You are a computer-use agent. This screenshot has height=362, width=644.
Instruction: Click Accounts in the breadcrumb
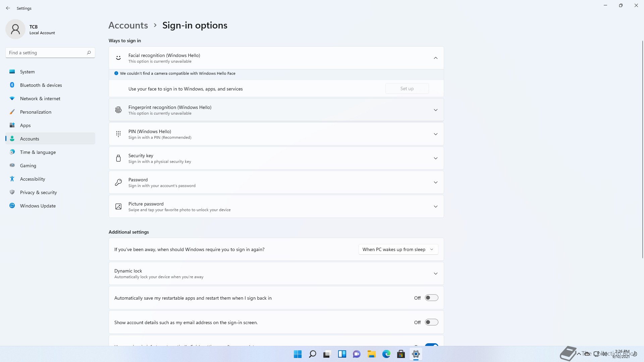click(x=128, y=25)
